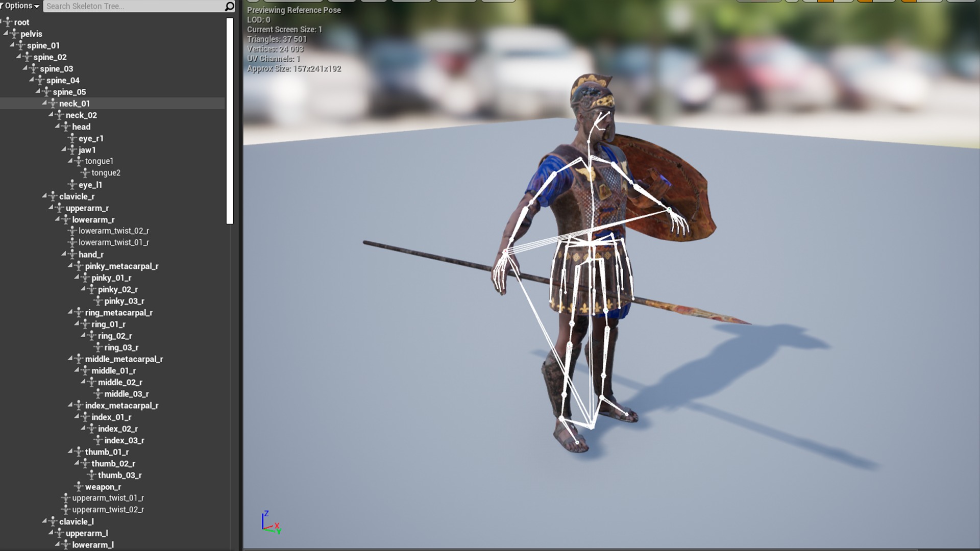
Task: Collapse the middle_metacarpal_r node arrow
Action: (x=70, y=359)
